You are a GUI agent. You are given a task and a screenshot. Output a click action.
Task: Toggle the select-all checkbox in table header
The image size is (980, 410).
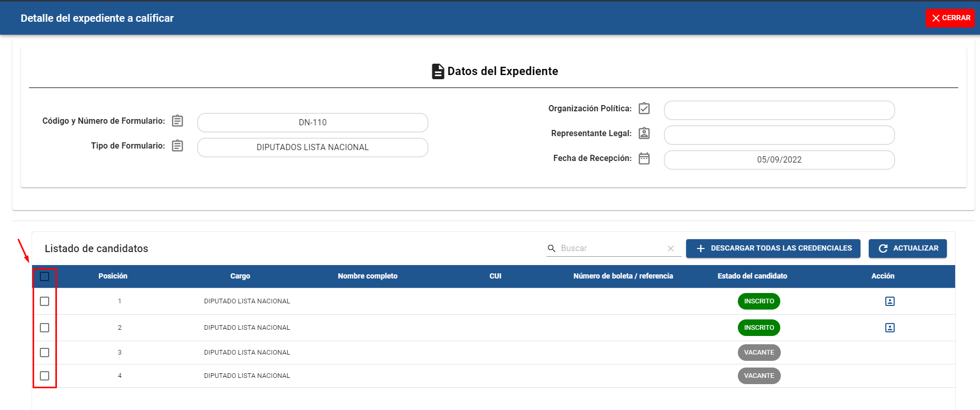point(44,276)
